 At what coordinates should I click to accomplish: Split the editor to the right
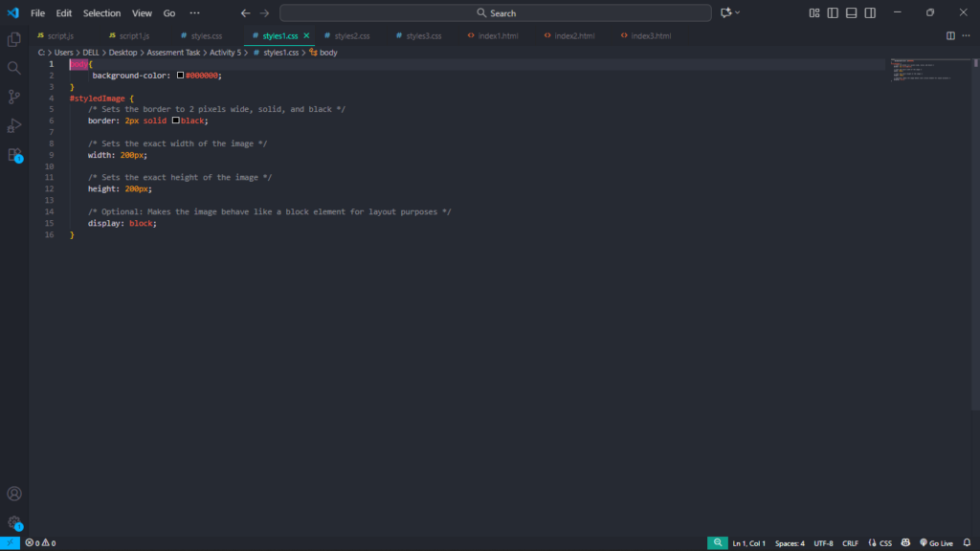pyautogui.click(x=950, y=35)
